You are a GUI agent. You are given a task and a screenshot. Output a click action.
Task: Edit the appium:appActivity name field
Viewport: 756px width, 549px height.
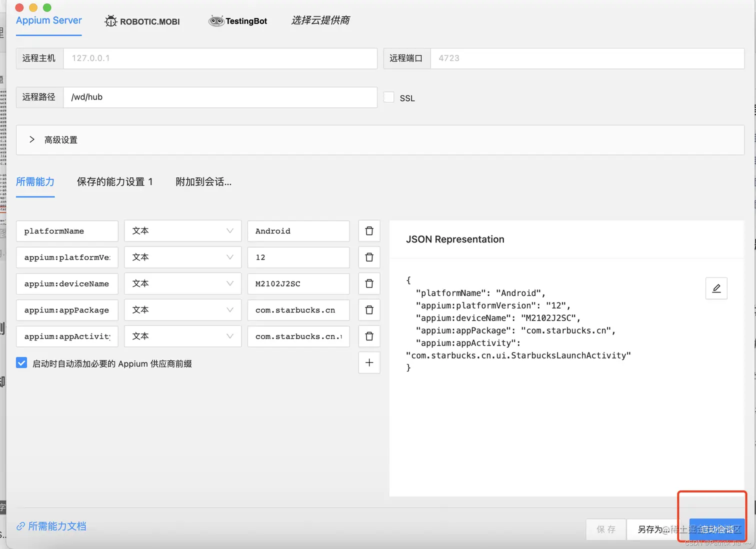click(x=67, y=336)
